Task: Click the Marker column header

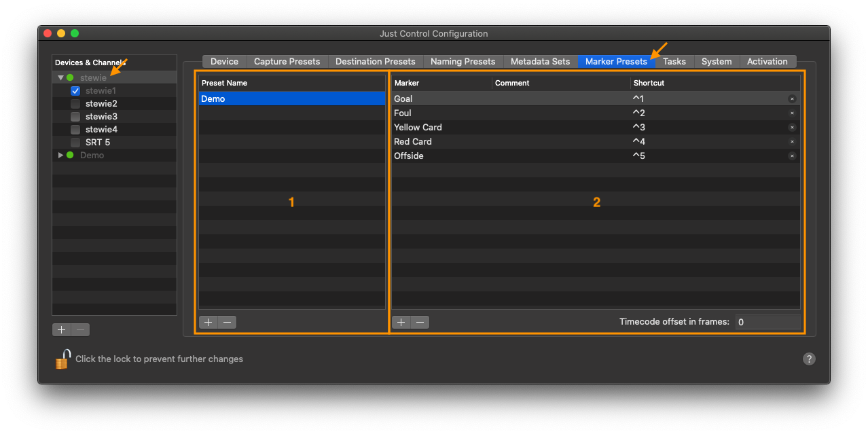Action: 442,83
